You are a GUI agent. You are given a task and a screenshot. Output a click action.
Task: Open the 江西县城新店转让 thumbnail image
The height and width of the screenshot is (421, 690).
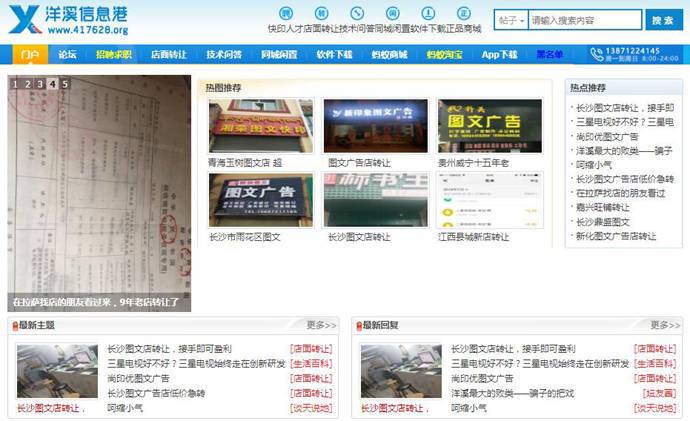click(x=475, y=200)
